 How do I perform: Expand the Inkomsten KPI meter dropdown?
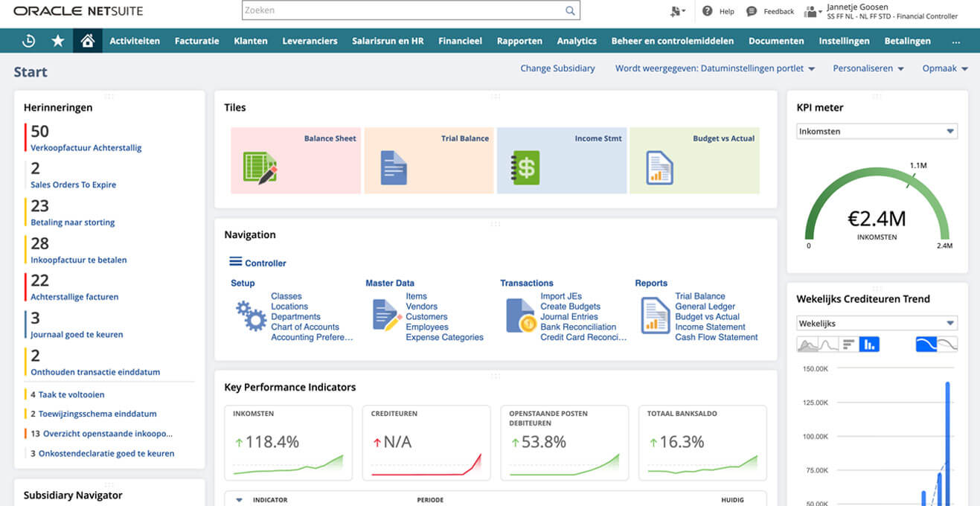[x=877, y=131]
